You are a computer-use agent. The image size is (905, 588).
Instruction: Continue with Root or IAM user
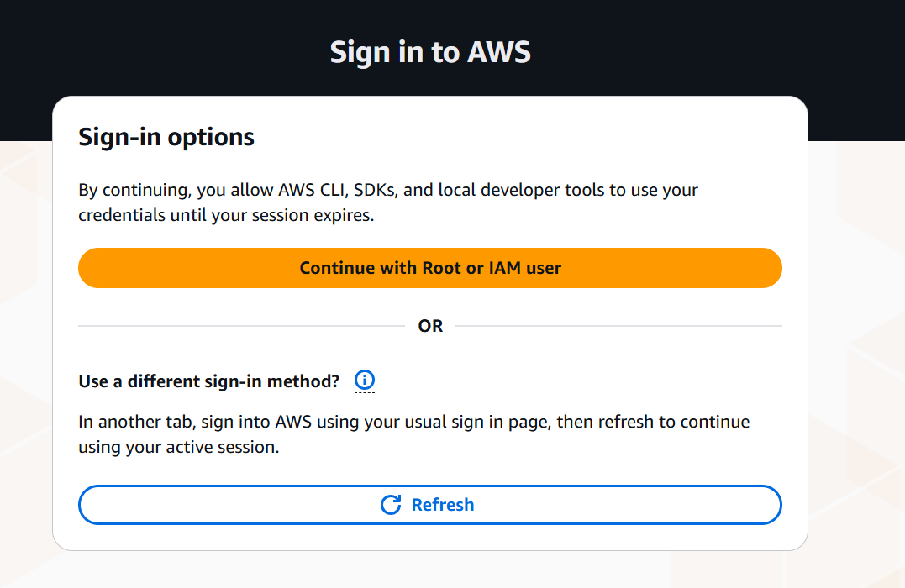(x=430, y=268)
